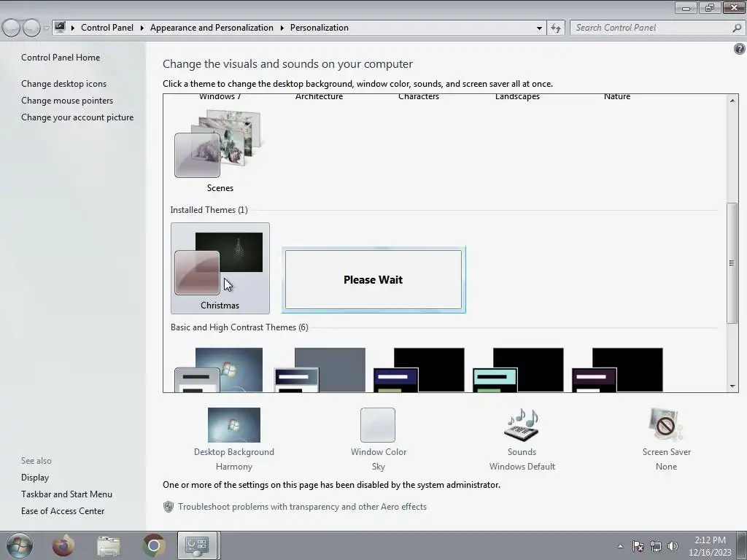Click Appearance and Personalization breadcrumb
This screenshot has width=747, height=560.
(212, 28)
